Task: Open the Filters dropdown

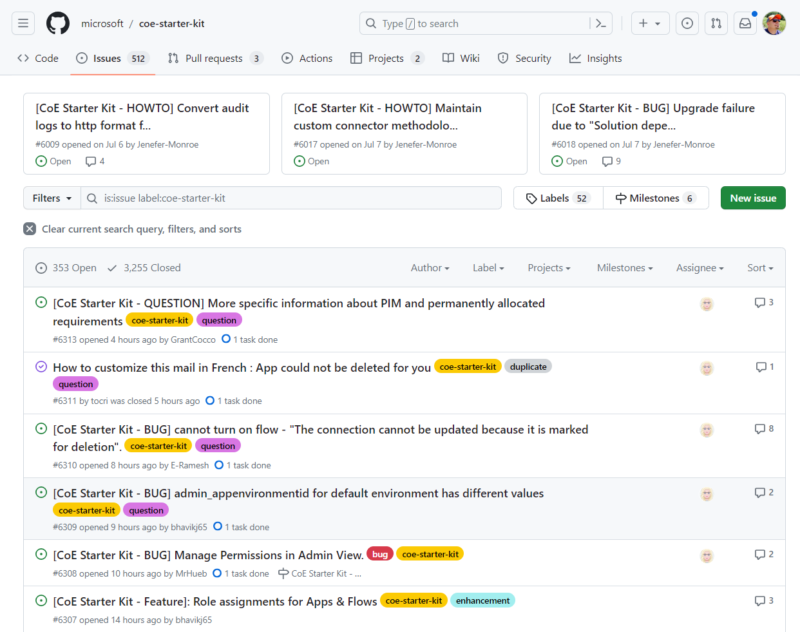Action: pyautogui.click(x=52, y=198)
